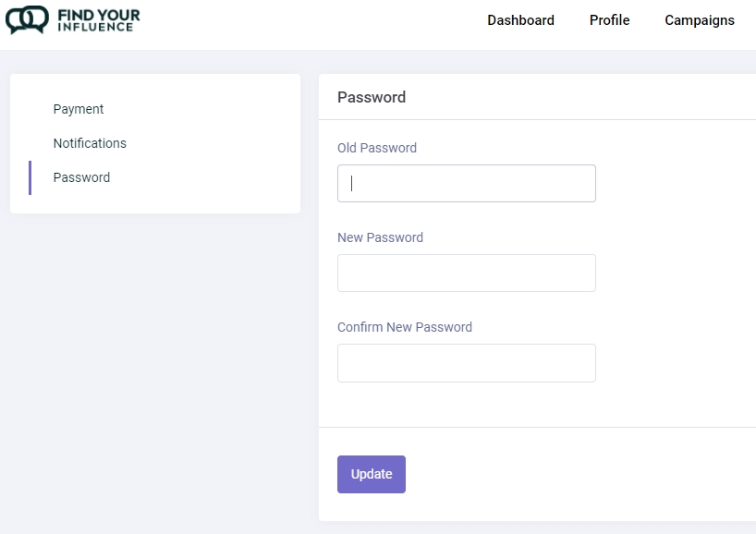Click the Find Your Influence logo
This screenshot has width=756, height=534.
[x=73, y=19]
